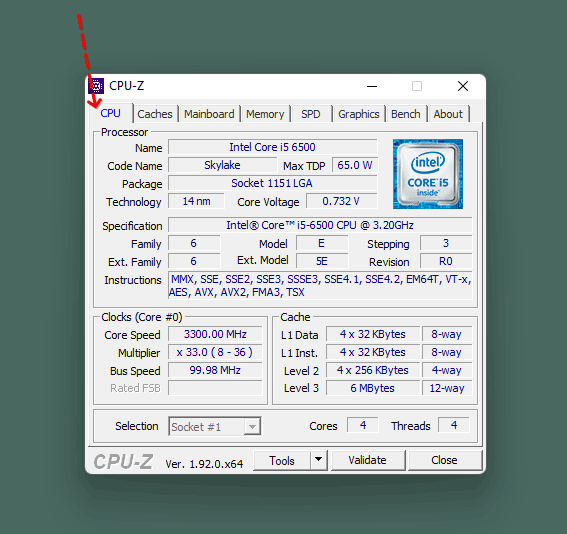Click the Specification field text

[320, 225]
